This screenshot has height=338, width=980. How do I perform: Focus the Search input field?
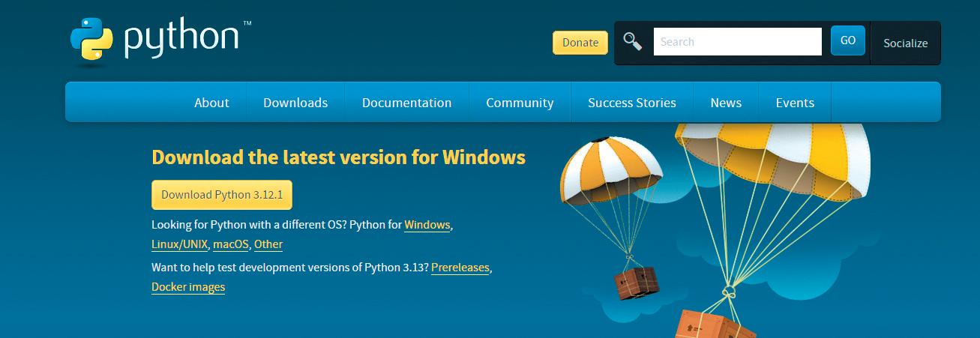pyautogui.click(x=738, y=42)
